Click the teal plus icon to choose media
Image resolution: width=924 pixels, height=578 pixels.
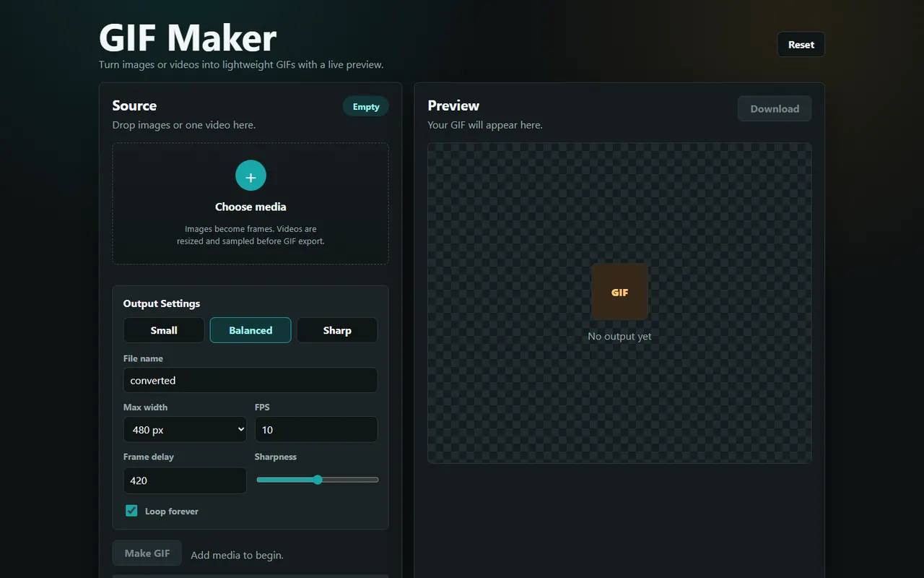pyautogui.click(x=250, y=176)
